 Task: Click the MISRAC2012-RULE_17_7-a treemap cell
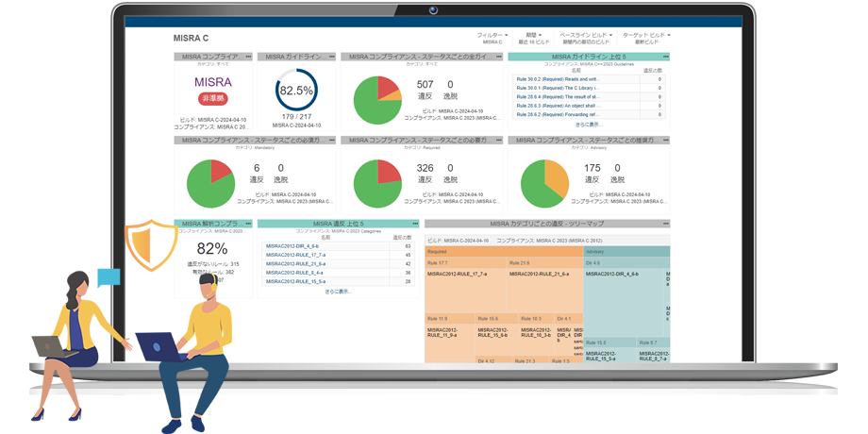[465, 291]
